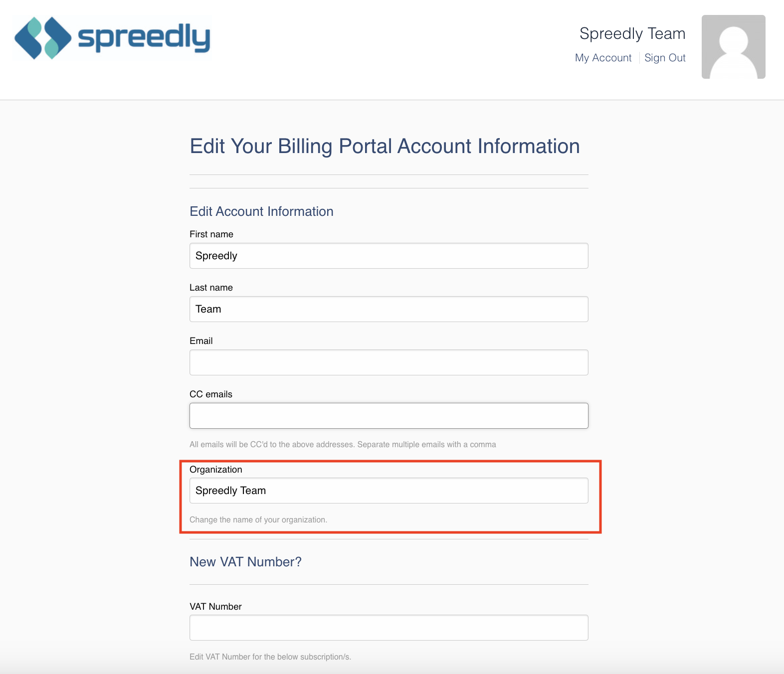The image size is (784, 674).
Task: Select the empty VAT Number field
Action: pyautogui.click(x=389, y=628)
